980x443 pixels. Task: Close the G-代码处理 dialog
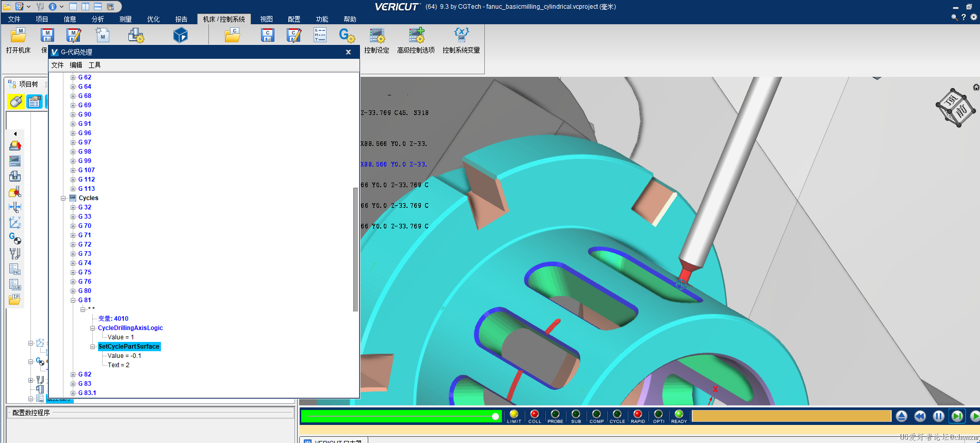(x=348, y=52)
